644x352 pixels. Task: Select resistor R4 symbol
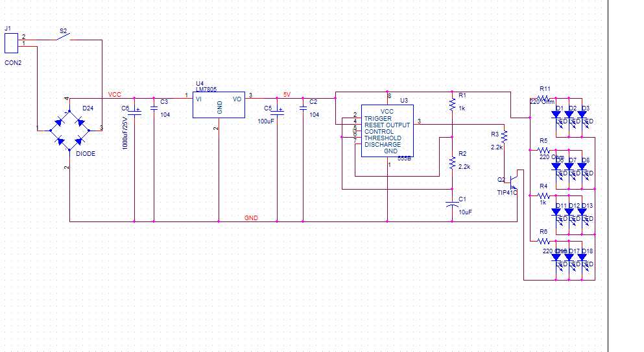point(543,195)
